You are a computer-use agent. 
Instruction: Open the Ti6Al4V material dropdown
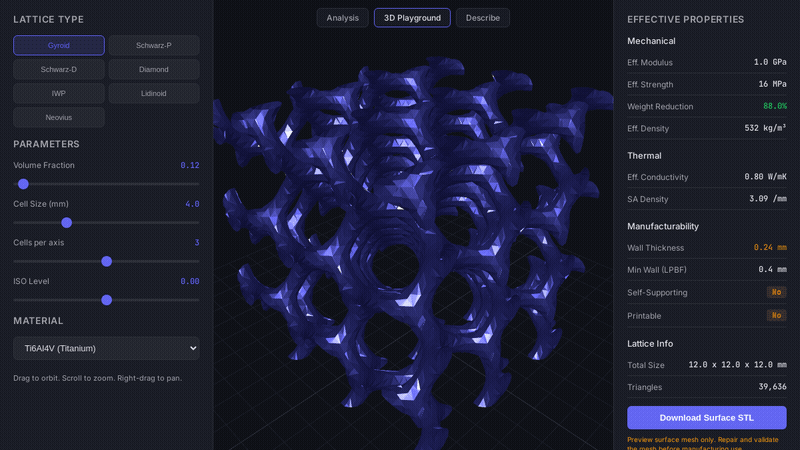tap(106, 348)
